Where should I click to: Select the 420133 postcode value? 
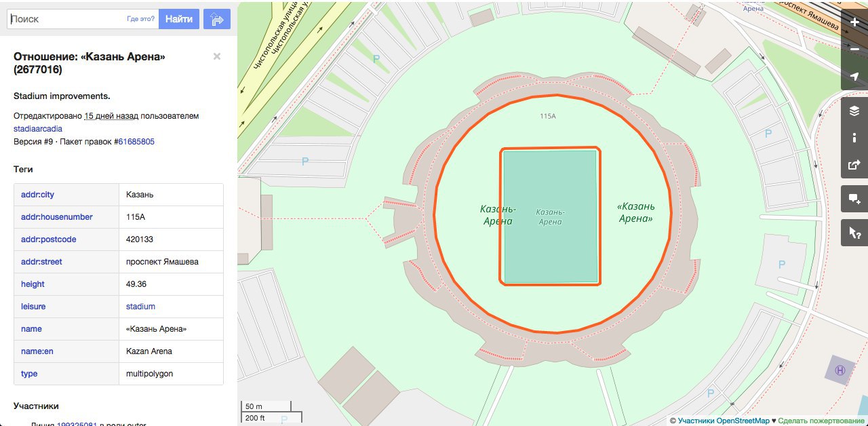pos(140,239)
